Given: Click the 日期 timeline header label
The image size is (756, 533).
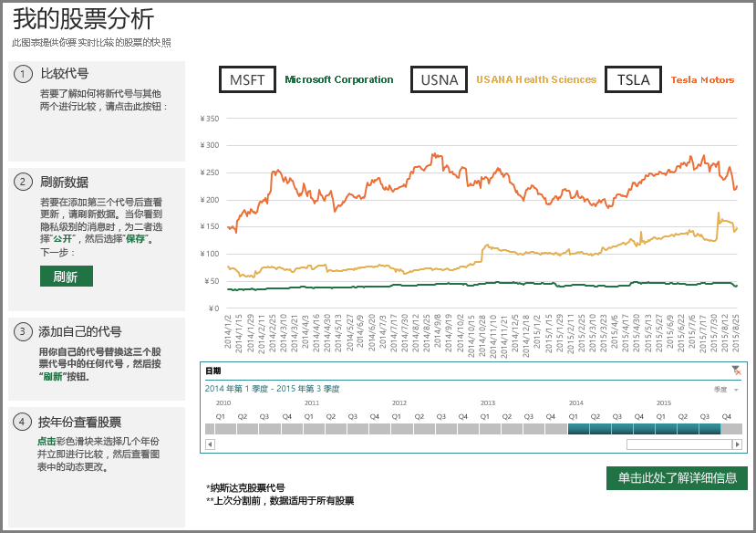Looking at the screenshot, I should 213,371.
